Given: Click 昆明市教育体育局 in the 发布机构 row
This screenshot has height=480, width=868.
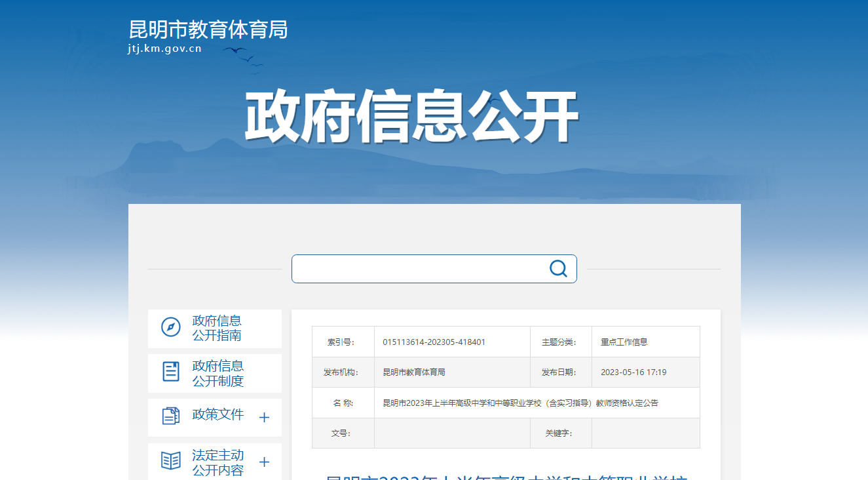Looking at the screenshot, I should click(414, 372).
